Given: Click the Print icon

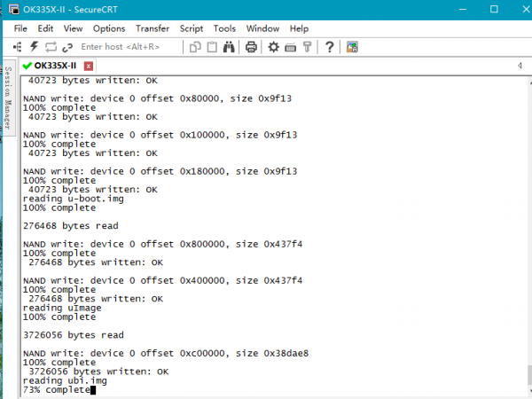Looking at the screenshot, I should [x=252, y=46].
